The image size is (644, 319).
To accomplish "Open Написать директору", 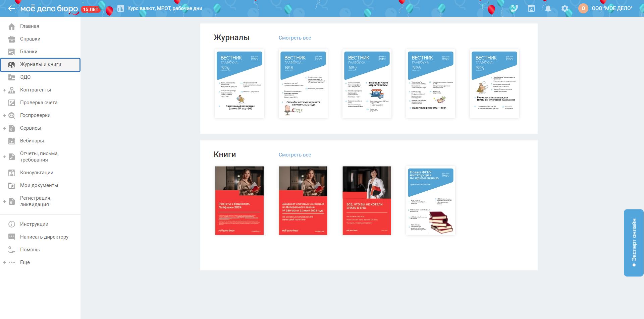I will [44, 237].
